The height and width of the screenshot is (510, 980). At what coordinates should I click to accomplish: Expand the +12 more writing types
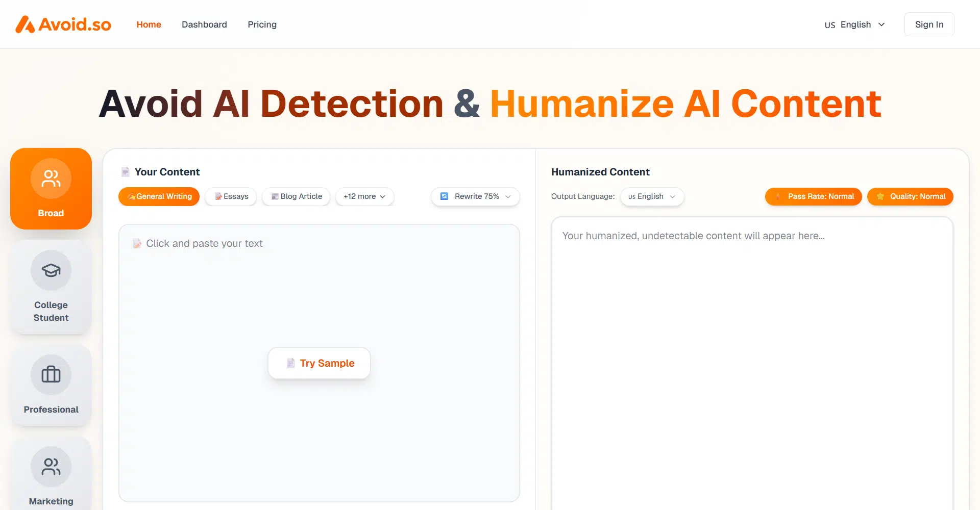coord(364,196)
